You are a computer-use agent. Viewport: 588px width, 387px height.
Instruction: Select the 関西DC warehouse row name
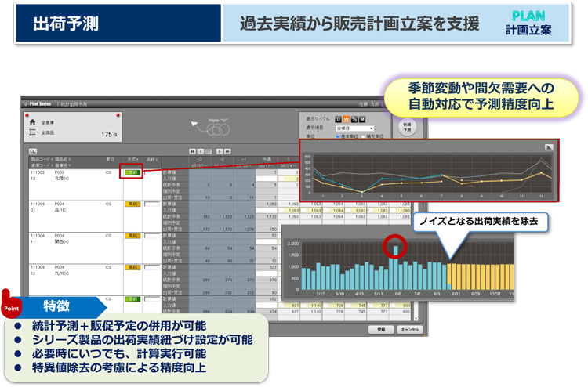point(62,242)
